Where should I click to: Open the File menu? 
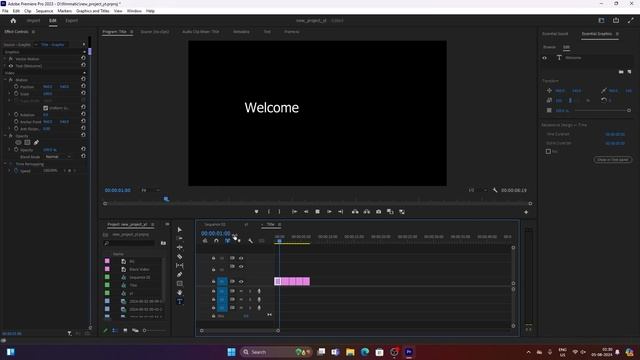tap(5, 11)
